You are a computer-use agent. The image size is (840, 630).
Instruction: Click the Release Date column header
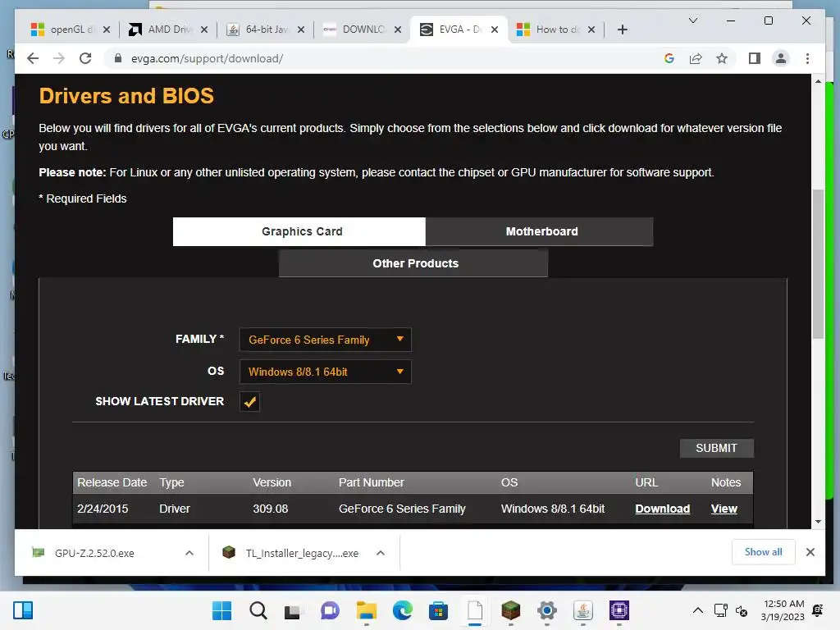pyautogui.click(x=112, y=482)
